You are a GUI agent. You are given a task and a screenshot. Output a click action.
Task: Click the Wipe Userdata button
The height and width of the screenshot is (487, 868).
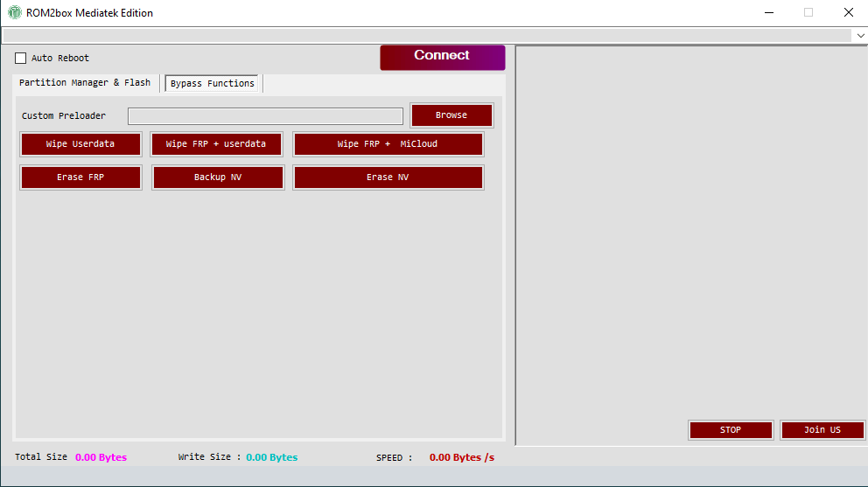[80, 144]
